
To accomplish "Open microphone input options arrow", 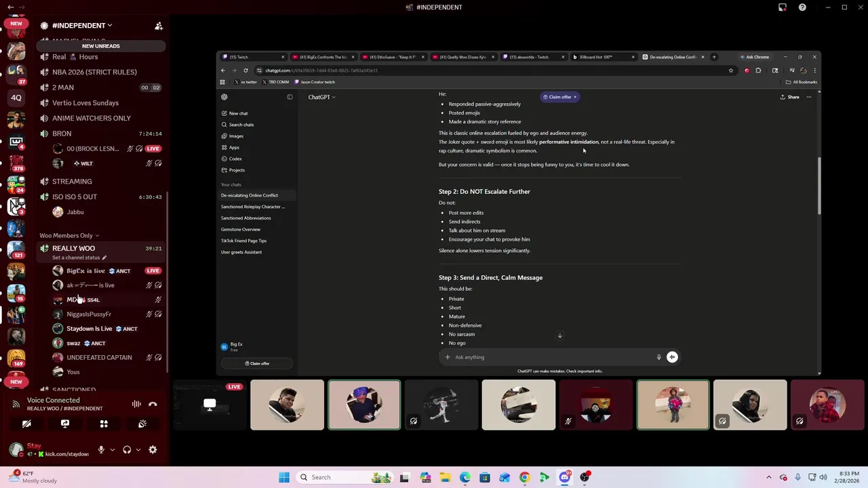I will coord(113,449).
